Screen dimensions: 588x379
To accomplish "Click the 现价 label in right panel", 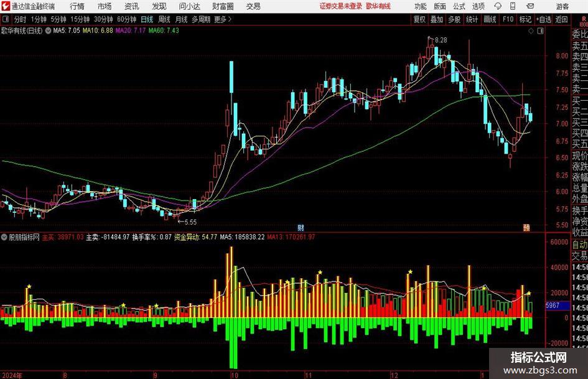I will pos(580,156).
